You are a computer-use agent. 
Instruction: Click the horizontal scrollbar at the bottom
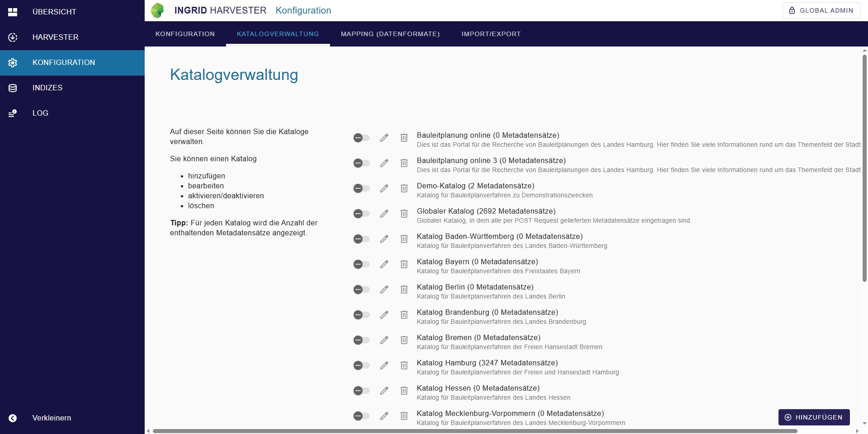click(x=475, y=431)
